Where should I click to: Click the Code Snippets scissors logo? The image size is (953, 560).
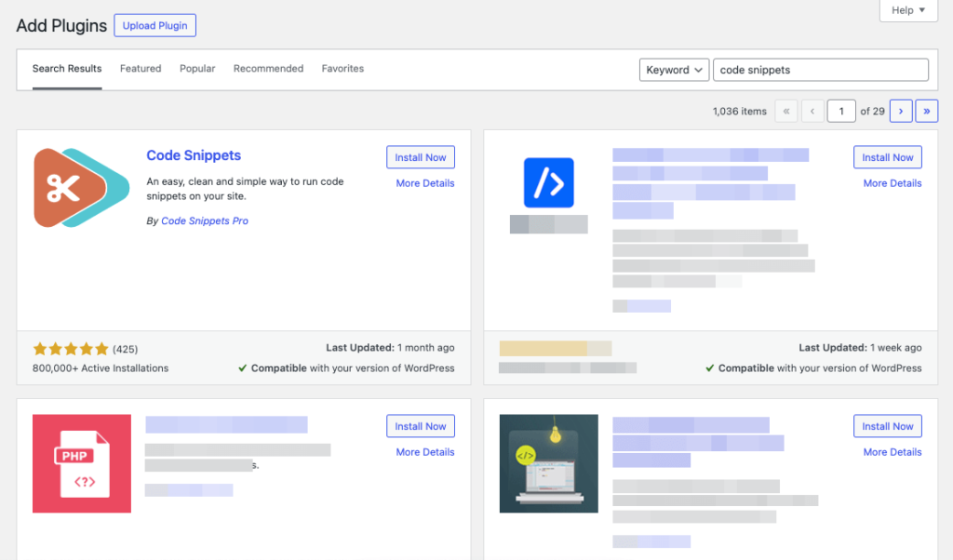point(81,186)
